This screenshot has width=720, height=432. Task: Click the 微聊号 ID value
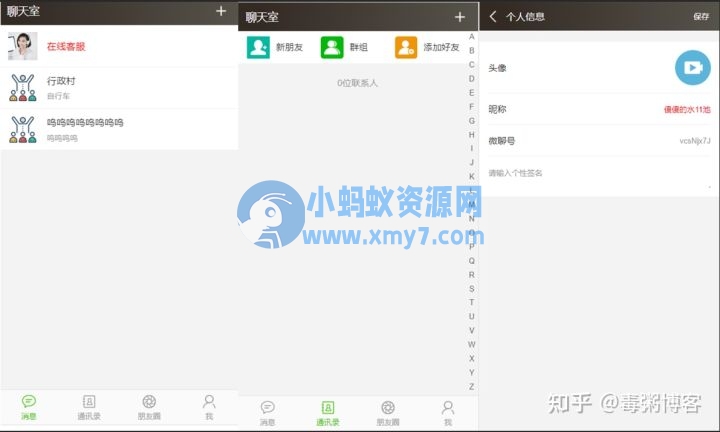695,141
